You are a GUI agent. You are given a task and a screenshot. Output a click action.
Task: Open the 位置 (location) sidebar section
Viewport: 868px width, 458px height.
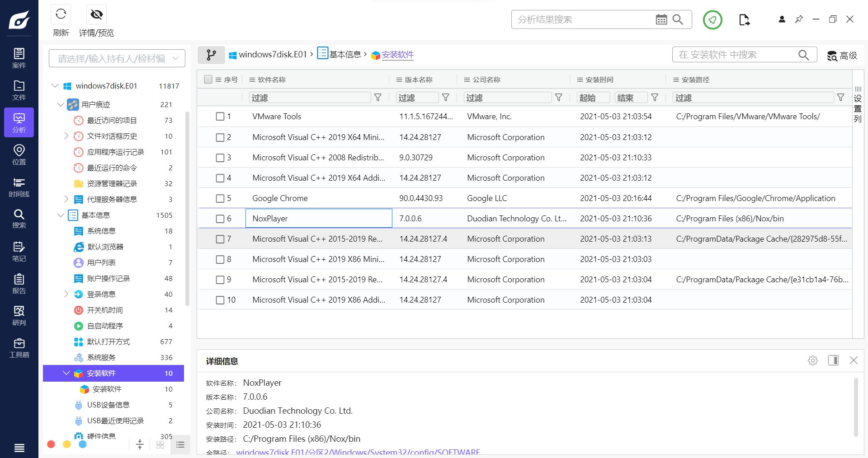pyautogui.click(x=19, y=154)
